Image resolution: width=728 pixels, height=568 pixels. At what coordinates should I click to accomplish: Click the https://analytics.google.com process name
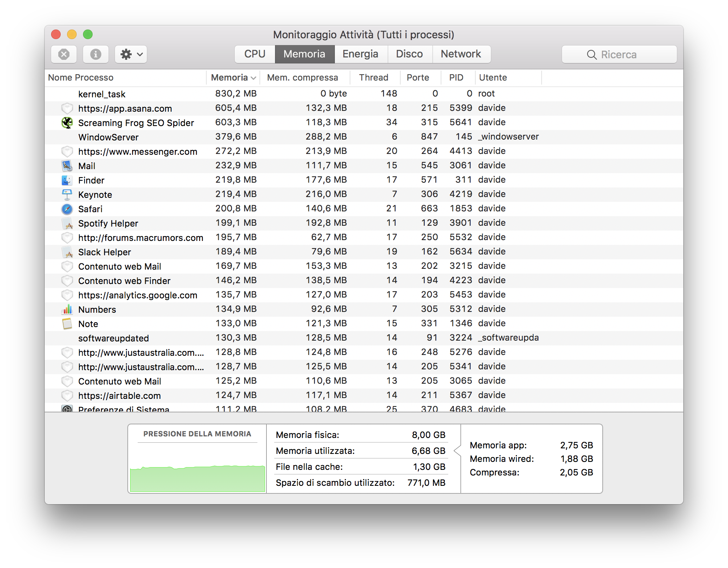coord(138,295)
